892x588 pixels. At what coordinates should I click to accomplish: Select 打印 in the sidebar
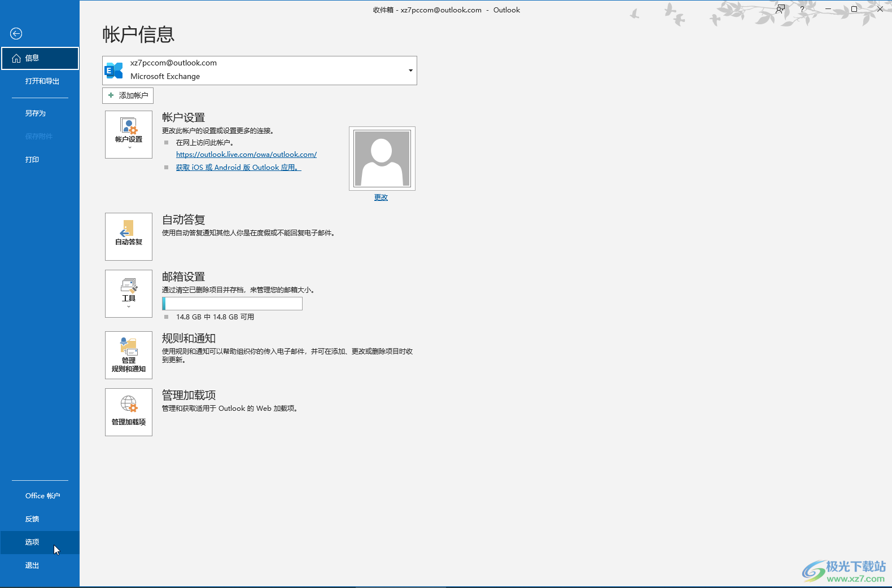(40, 160)
